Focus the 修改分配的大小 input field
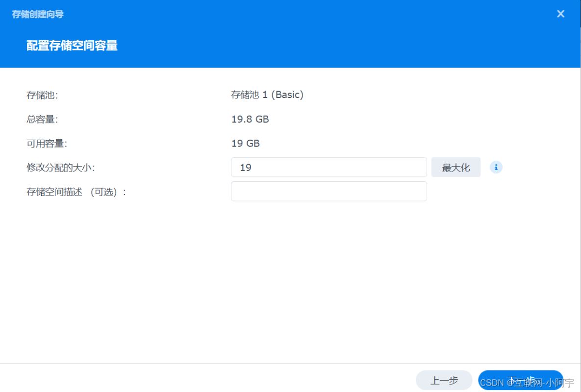This screenshot has width=581, height=392. click(328, 167)
